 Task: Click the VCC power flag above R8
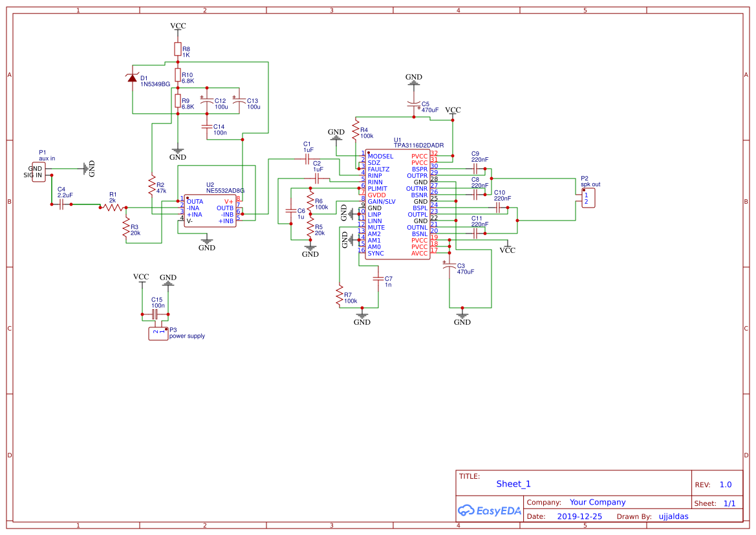point(178,28)
